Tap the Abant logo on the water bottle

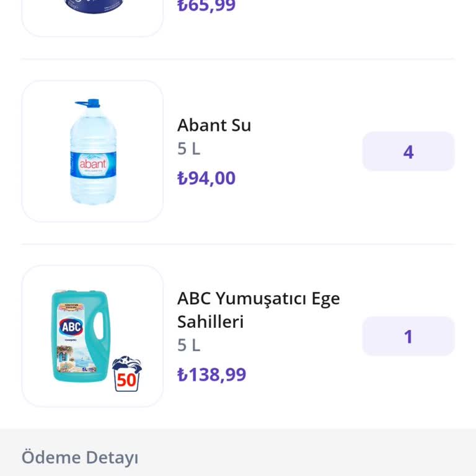click(x=93, y=164)
